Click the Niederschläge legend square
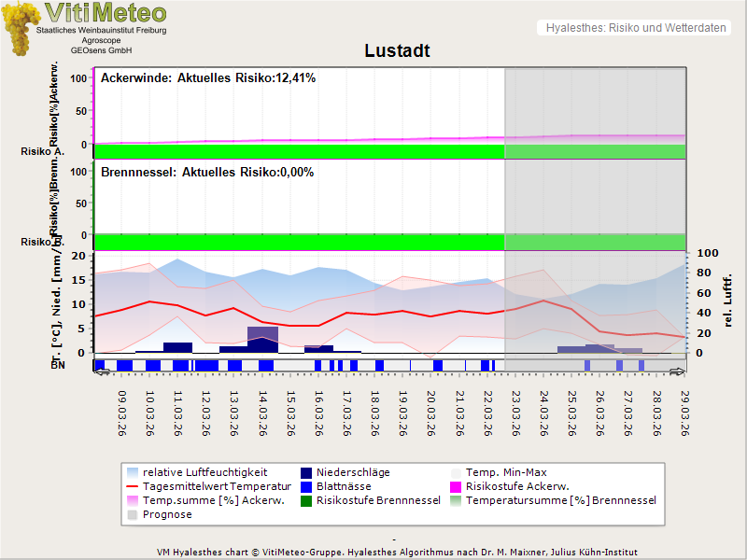 307,473
